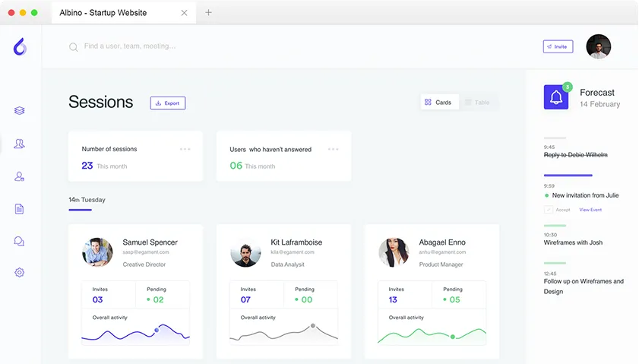This screenshot has height=364, width=639.
Task: Open settings gear icon in sidebar
Action: click(20, 273)
